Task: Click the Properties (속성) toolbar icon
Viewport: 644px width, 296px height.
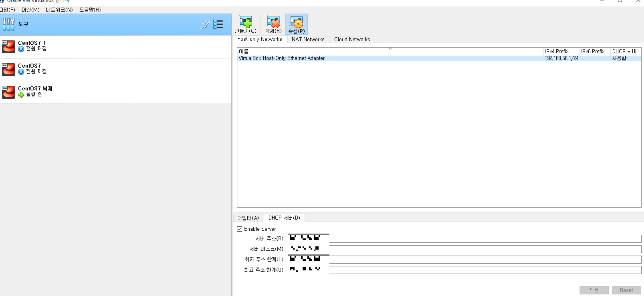Action: click(297, 22)
